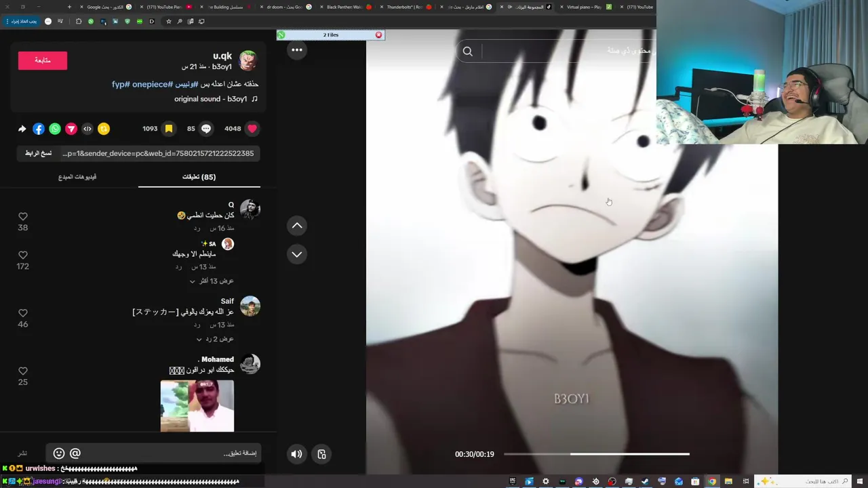Open the three-dot more options menu
The width and height of the screenshot is (868, 488).
click(297, 49)
